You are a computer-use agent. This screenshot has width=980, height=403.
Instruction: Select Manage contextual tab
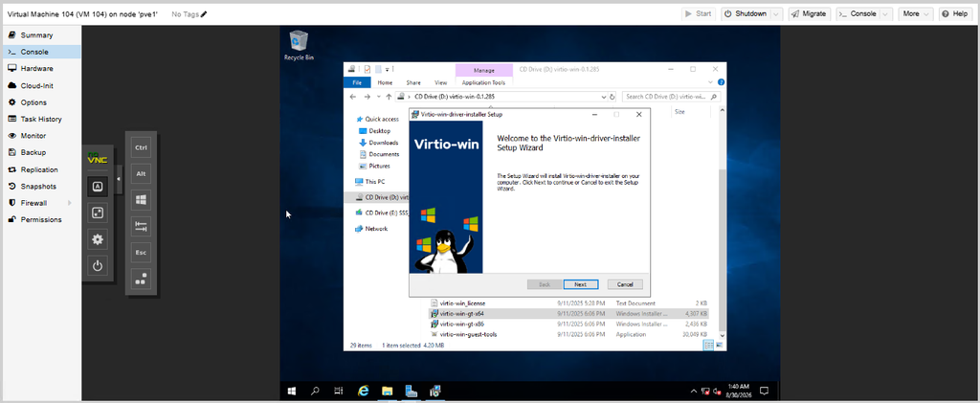coord(483,71)
